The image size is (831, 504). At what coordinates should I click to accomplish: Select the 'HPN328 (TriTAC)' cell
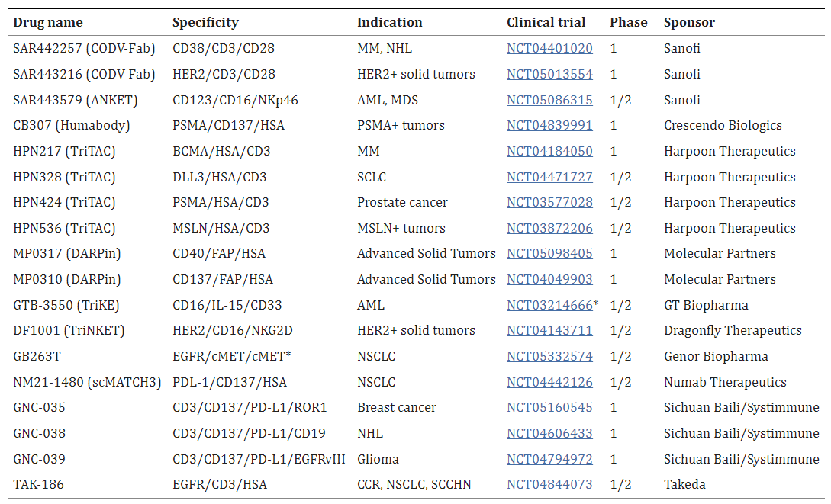64,178
